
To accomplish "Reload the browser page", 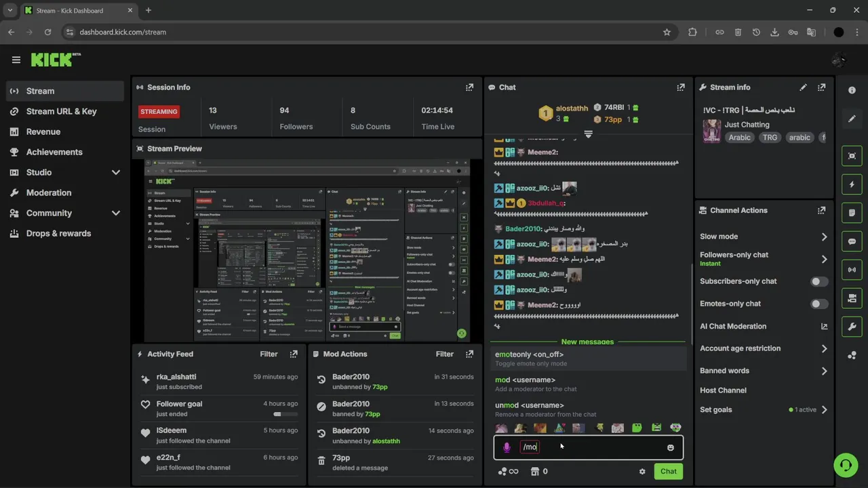I will click(x=47, y=32).
